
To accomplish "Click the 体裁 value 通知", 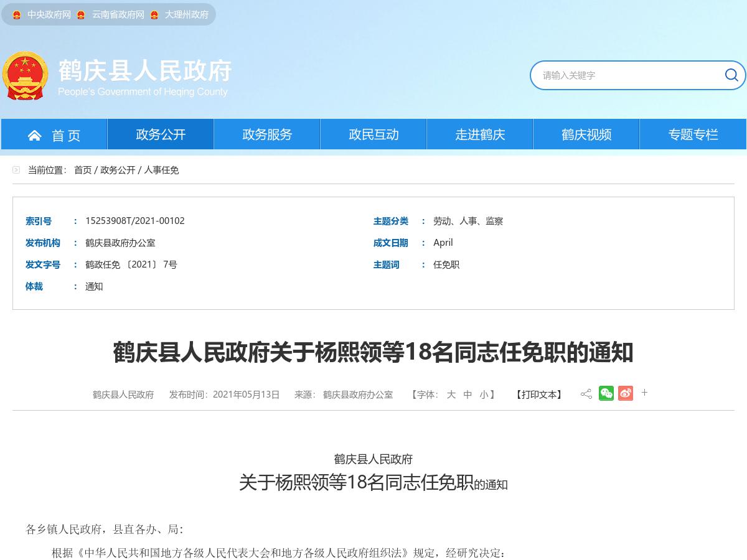I will (x=94, y=286).
